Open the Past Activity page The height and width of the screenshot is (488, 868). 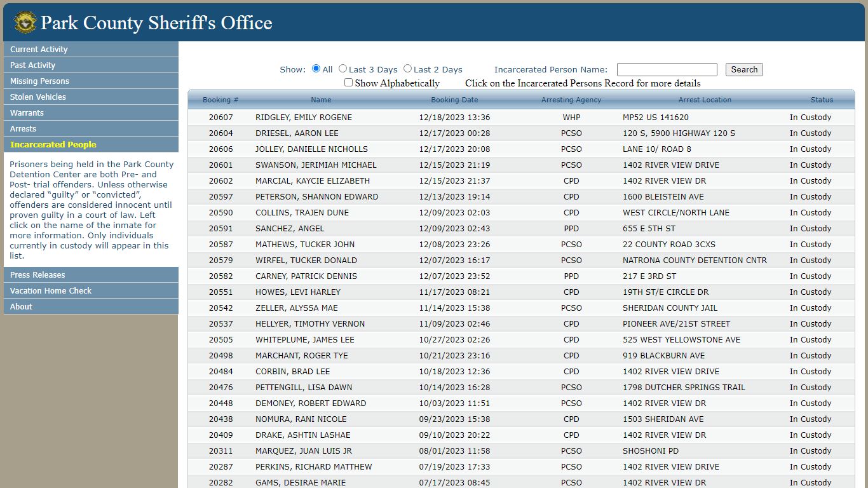[x=91, y=65]
